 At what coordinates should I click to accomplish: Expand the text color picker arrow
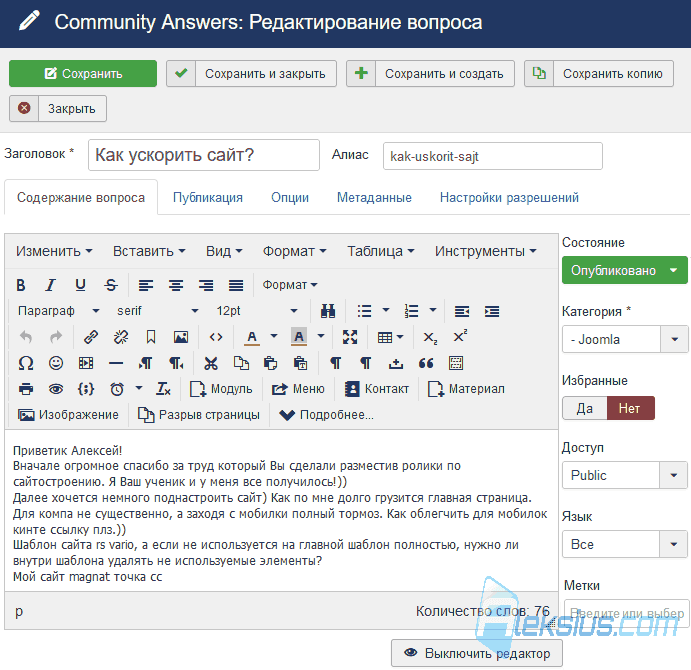(274, 336)
